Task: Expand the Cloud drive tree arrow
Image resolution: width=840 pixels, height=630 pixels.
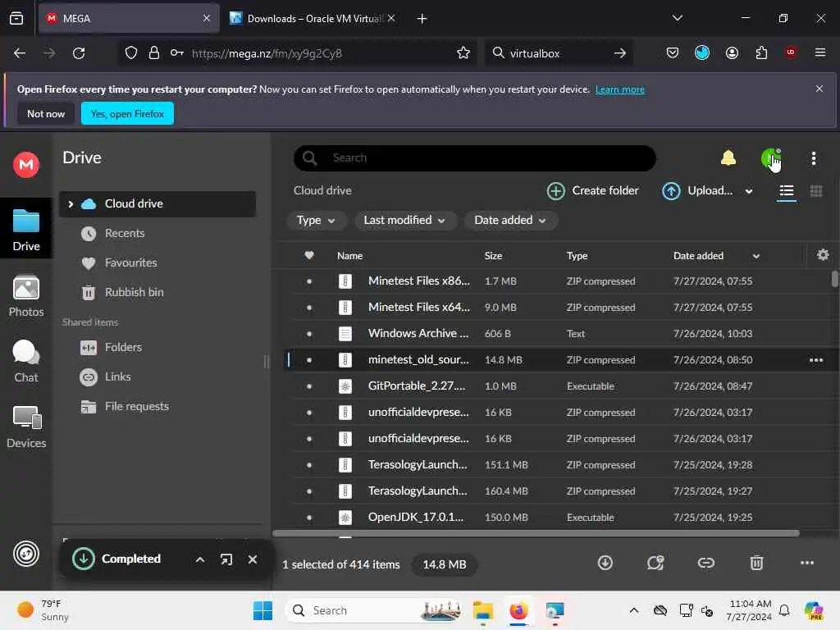Action: click(71, 204)
